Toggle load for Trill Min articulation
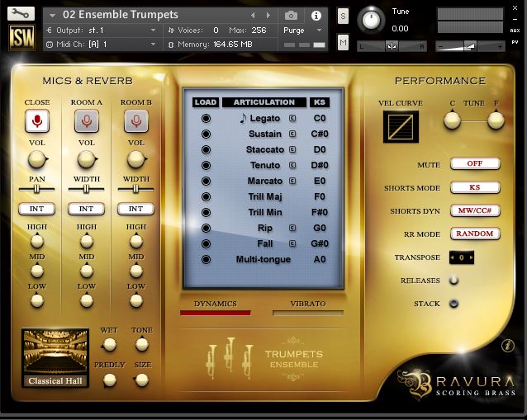527x420 pixels. click(x=206, y=212)
